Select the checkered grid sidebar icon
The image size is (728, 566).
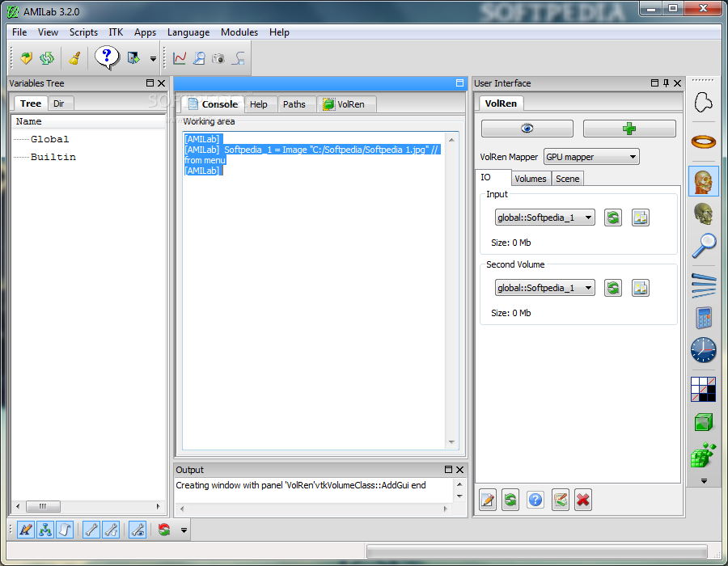[x=704, y=389]
